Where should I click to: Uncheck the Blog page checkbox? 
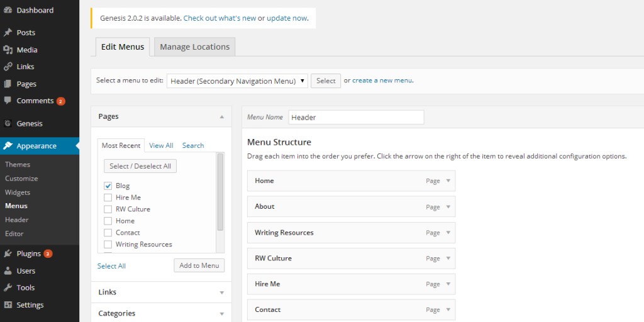coord(108,186)
